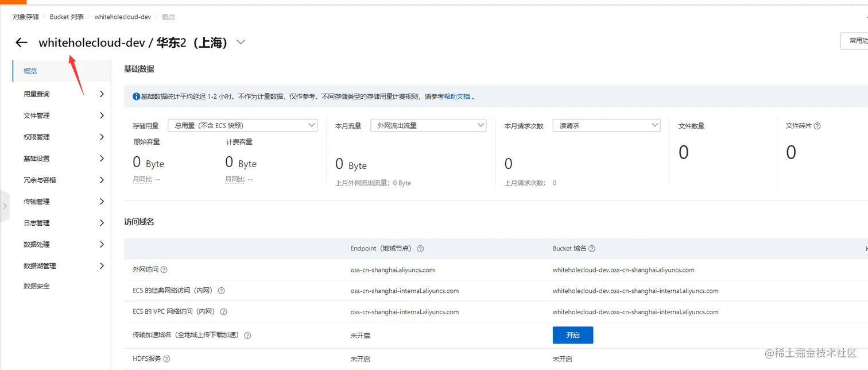The width and height of the screenshot is (868, 370).
Task: Click the help icon next to HDFS服务
Action: pyautogui.click(x=166, y=359)
